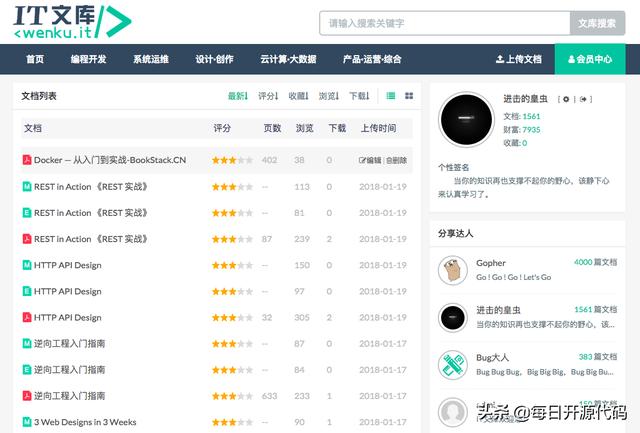Sort documents by 浏览
Screen dimensions: 640x433
[329, 96]
